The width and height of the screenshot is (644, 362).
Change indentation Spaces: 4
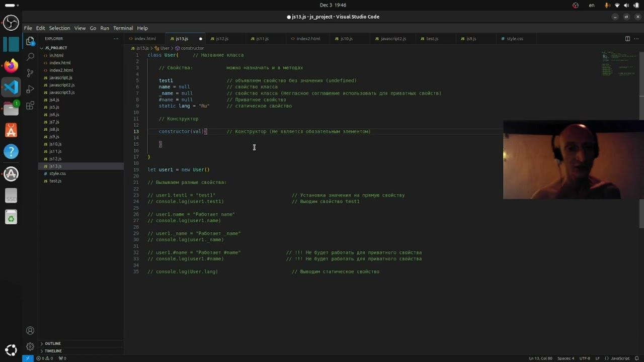[566, 358]
